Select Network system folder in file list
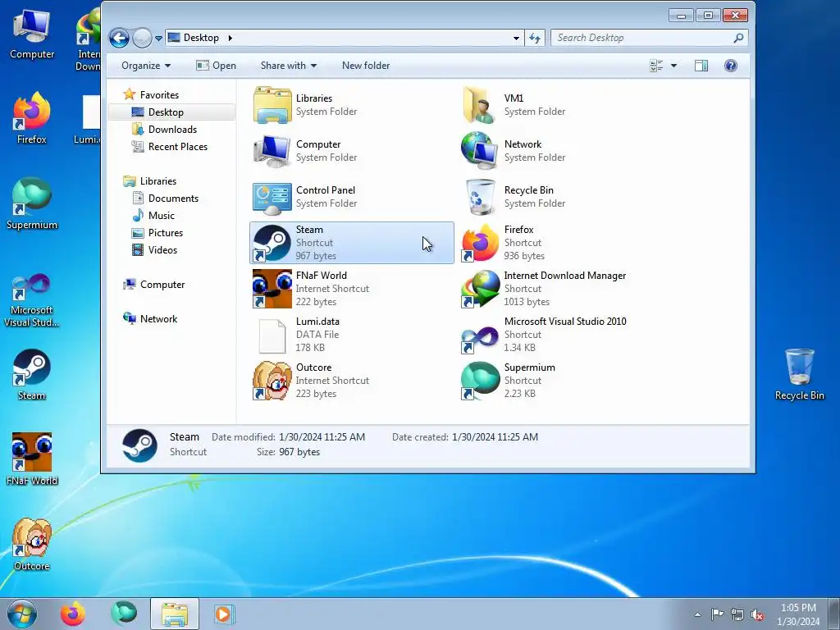 point(559,151)
